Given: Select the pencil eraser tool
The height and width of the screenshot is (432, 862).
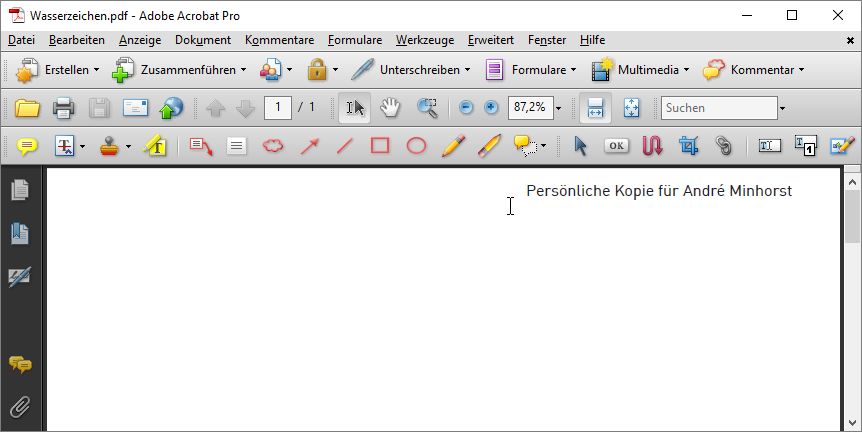Looking at the screenshot, I should pyautogui.click(x=489, y=146).
